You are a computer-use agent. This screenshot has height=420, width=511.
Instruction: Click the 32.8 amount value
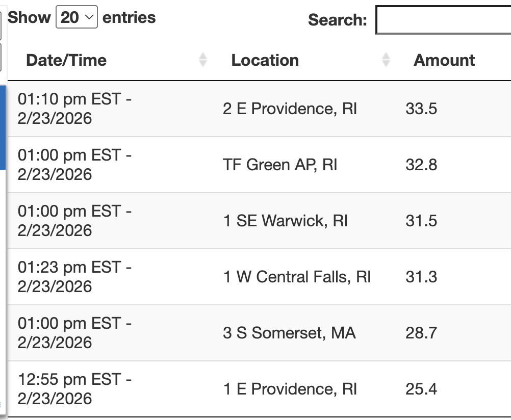(421, 165)
